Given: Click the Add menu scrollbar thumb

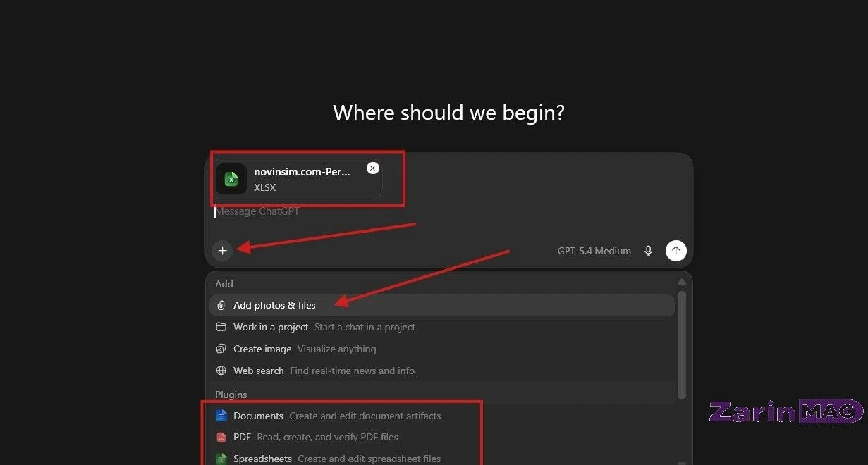Looking at the screenshot, I should [x=681, y=345].
